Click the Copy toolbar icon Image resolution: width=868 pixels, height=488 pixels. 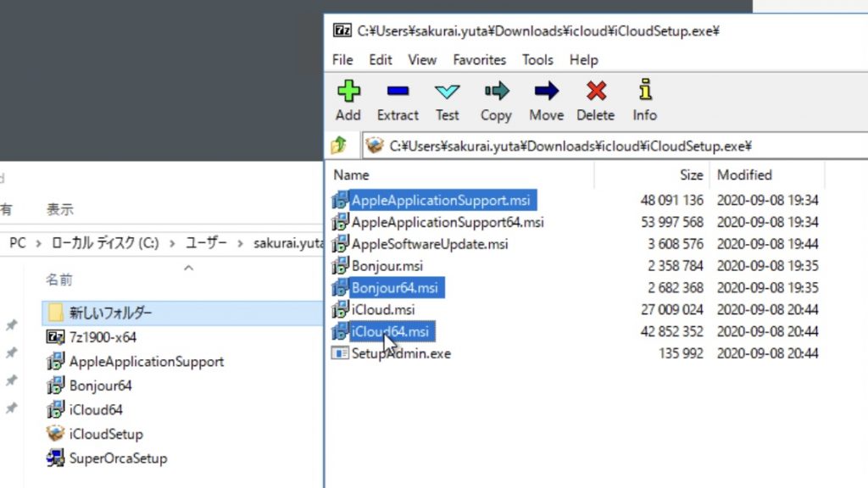tap(496, 91)
